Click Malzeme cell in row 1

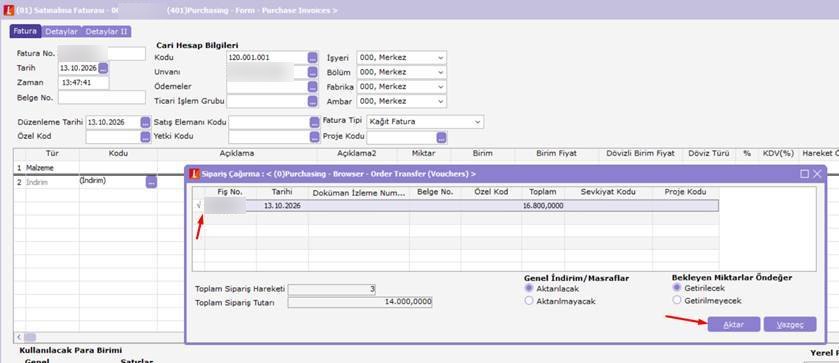(52, 168)
